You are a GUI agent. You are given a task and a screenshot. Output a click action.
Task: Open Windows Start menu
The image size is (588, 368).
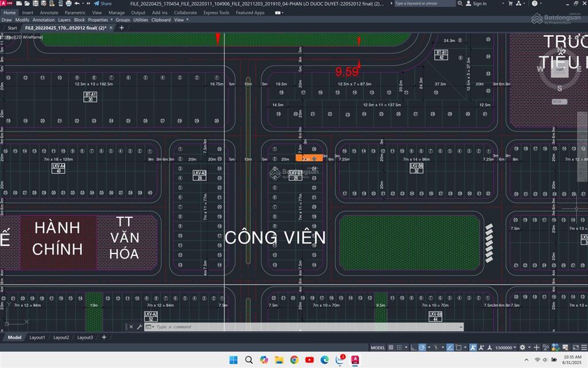click(233, 360)
